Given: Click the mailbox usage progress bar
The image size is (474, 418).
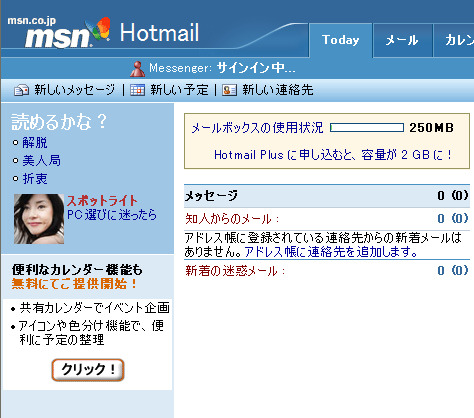Looking at the screenshot, I should [367, 128].
